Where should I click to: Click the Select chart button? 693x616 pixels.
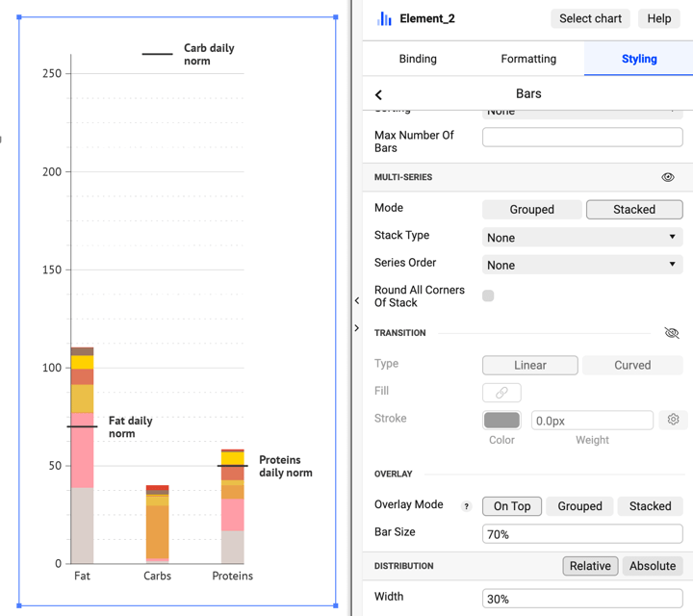pos(590,18)
